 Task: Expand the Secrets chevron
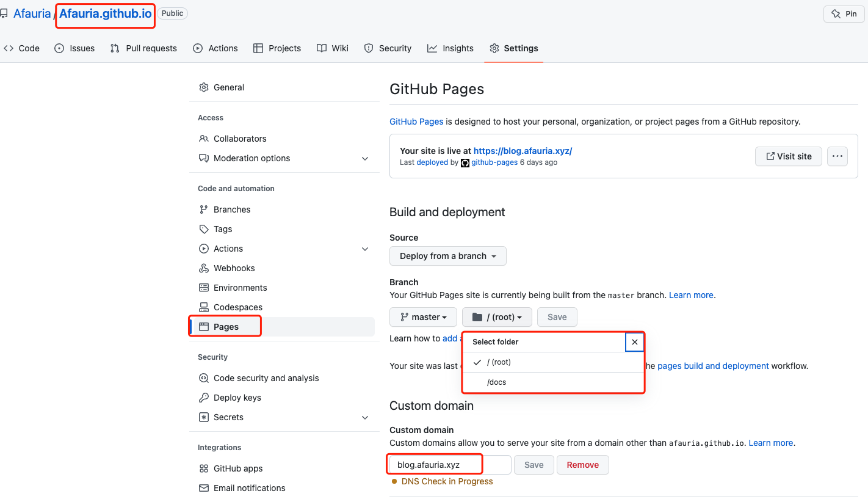click(x=365, y=417)
